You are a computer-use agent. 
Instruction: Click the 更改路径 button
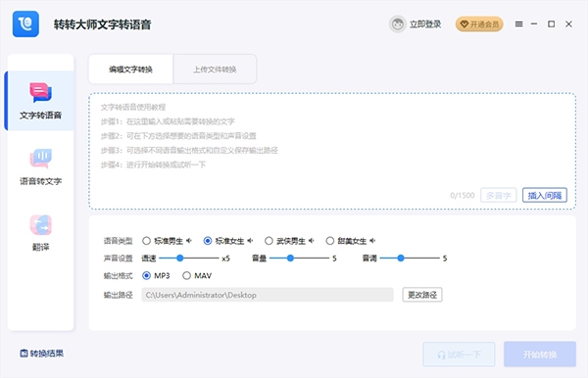click(422, 295)
